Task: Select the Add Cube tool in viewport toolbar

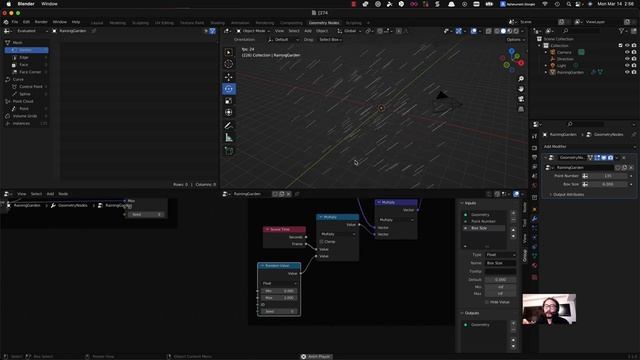Action: point(229,151)
